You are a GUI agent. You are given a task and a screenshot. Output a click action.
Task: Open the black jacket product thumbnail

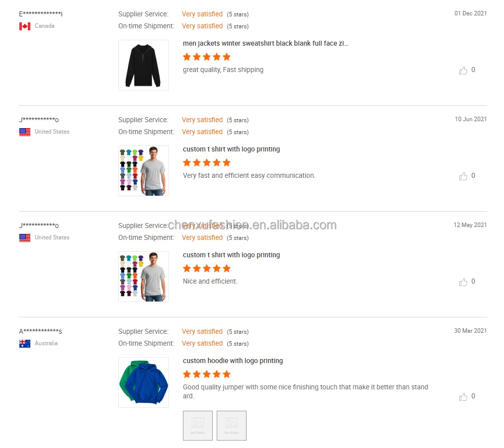click(x=144, y=65)
